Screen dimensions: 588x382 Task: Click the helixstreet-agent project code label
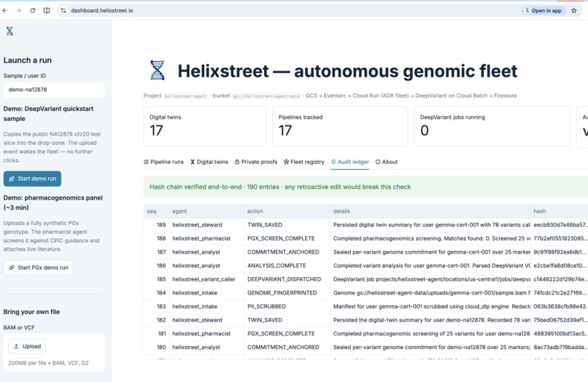185,96
